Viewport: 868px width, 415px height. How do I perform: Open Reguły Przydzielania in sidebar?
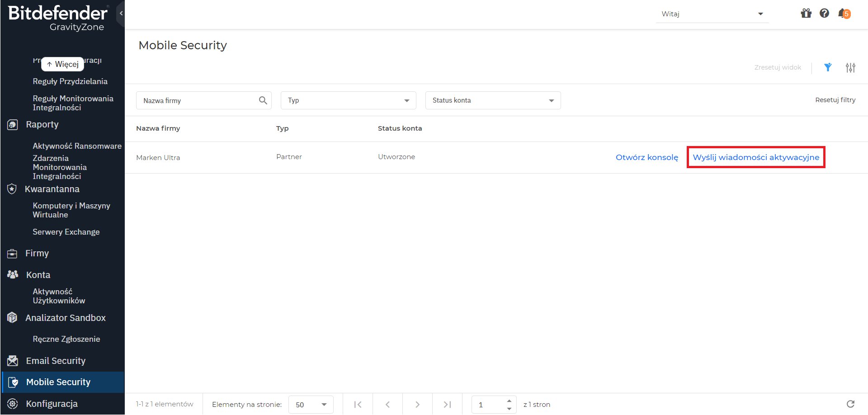[70, 81]
